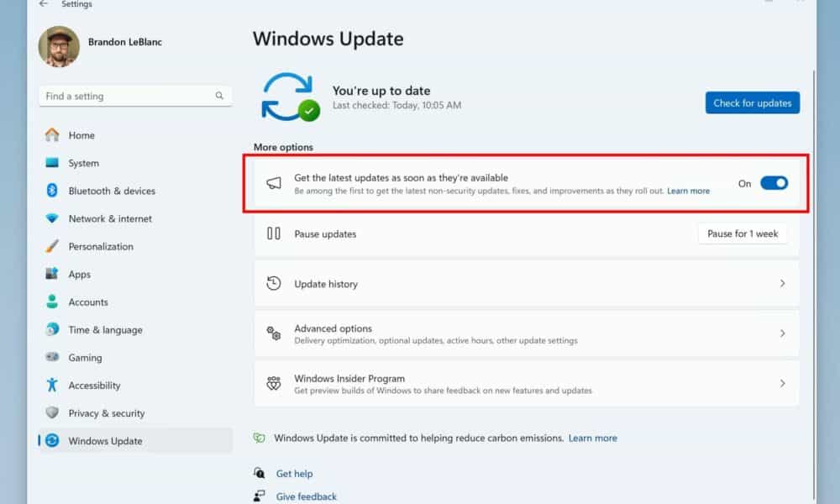Viewport: 840px width, 504px height.
Task: Click the Apps icon in sidebar
Action: 52,274
